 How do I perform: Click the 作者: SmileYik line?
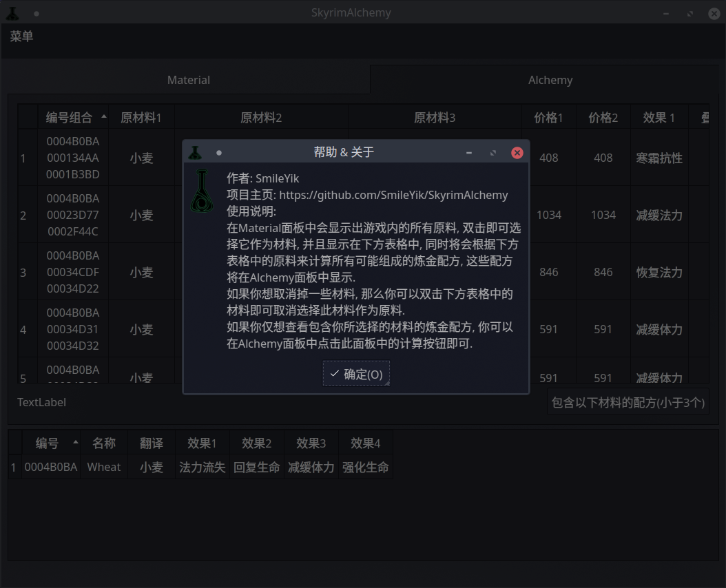pyautogui.click(x=262, y=178)
